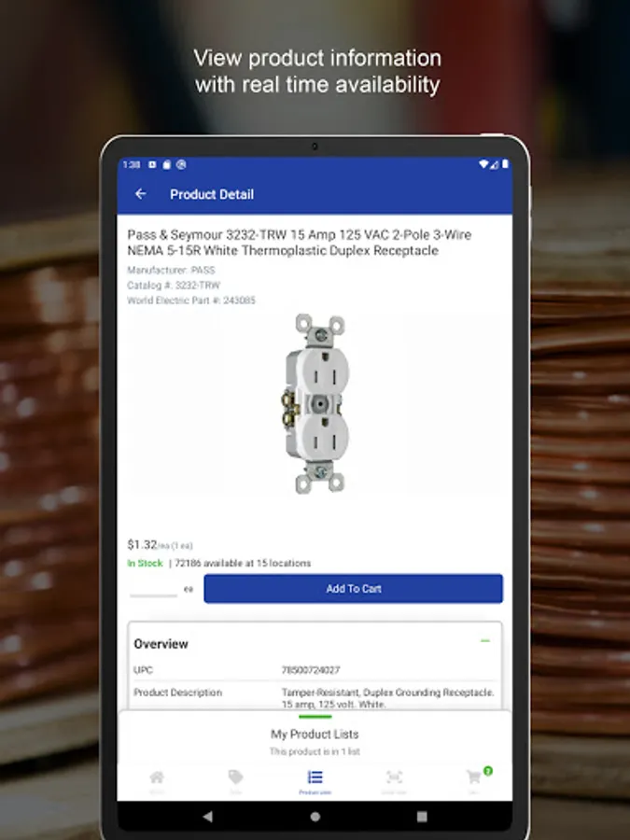Open the Home tab icon
The width and height of the screenshot is (630, 840).
[157, 777]
